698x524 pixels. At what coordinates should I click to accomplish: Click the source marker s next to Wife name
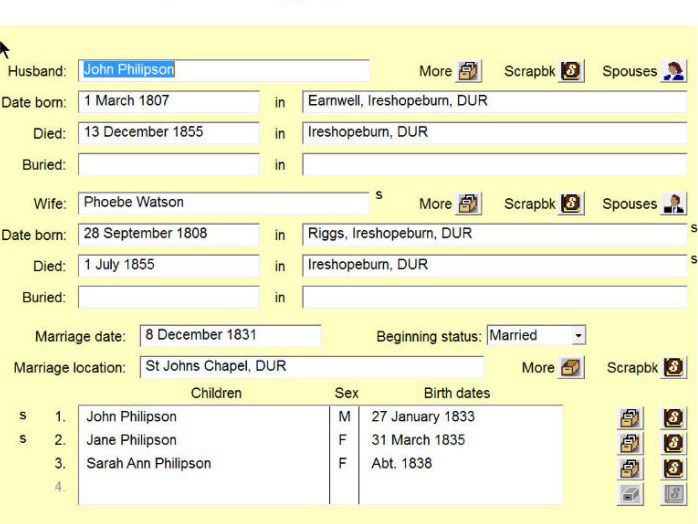[x=379, y=195]
